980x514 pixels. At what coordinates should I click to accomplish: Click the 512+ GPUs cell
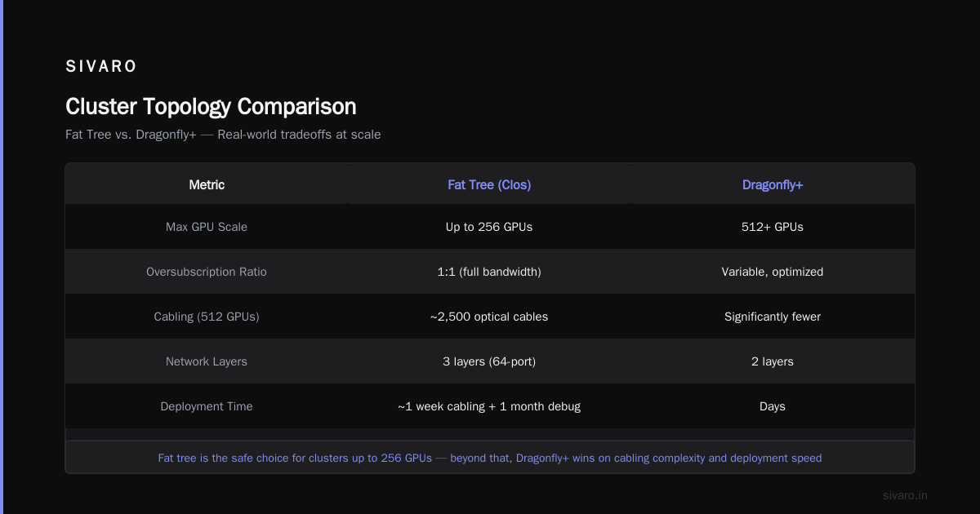pos(773,227)
